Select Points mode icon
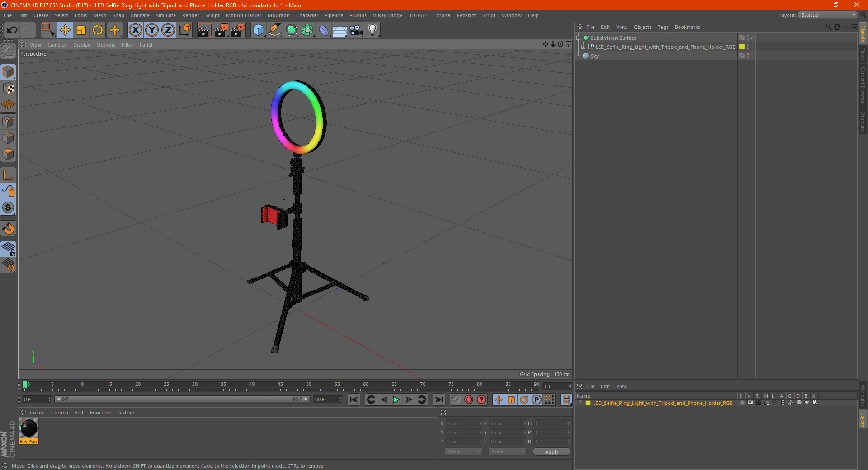Viewport: 868px width, 470px height. [x=8, y=122]
